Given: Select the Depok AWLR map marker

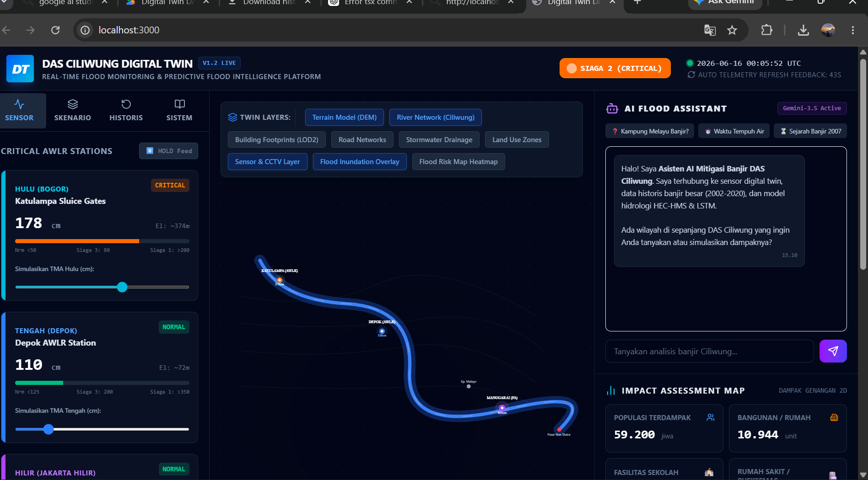Looking at the screenshot, I should 382,331.
